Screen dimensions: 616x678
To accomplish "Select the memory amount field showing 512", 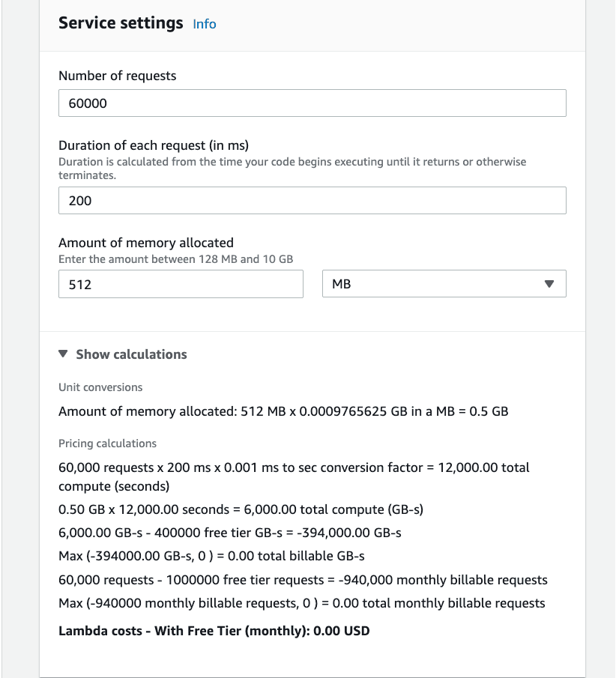I will tap(181, 284).
